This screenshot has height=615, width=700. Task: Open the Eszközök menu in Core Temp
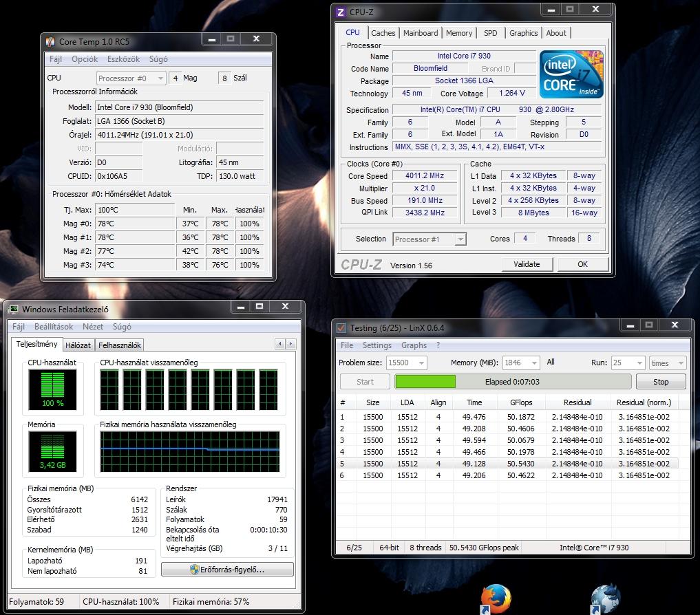tap(123, 59)
